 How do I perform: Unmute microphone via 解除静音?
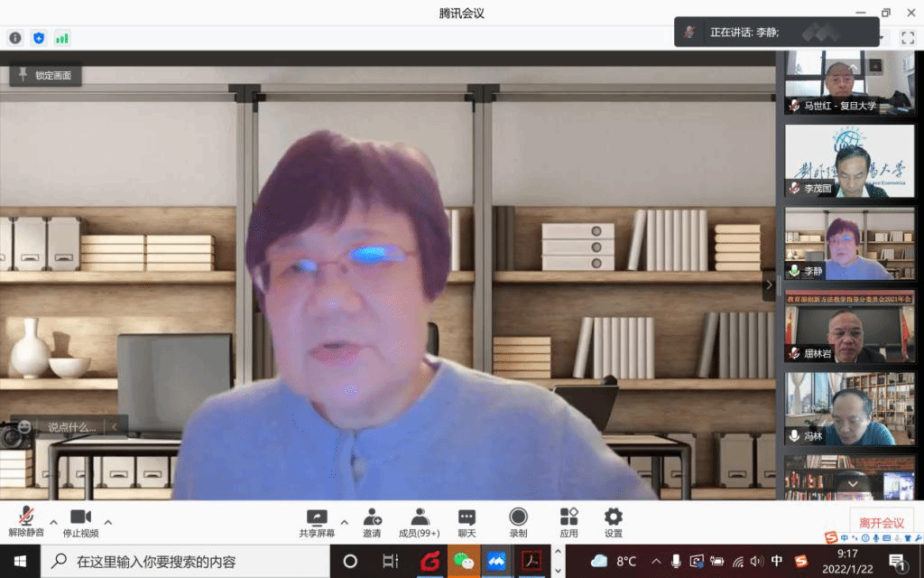click(27, 522)
